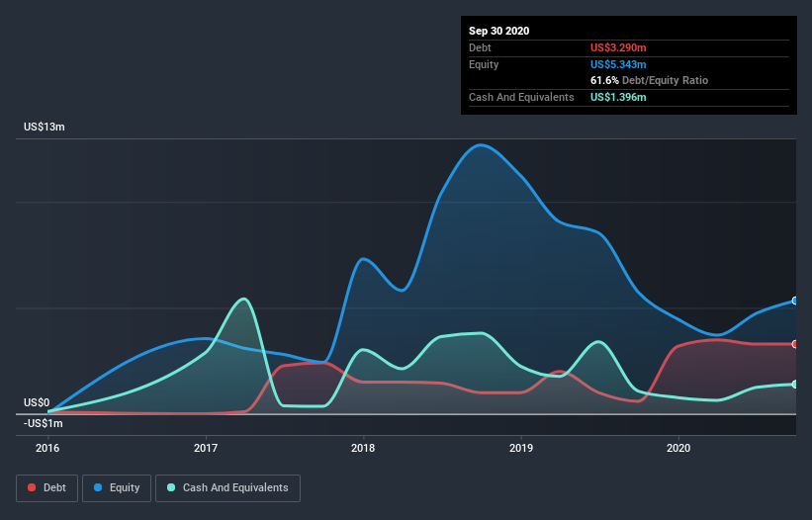812x520 pixels.
Task: Select the 2020 x-axis label
Action: [678, 448]
